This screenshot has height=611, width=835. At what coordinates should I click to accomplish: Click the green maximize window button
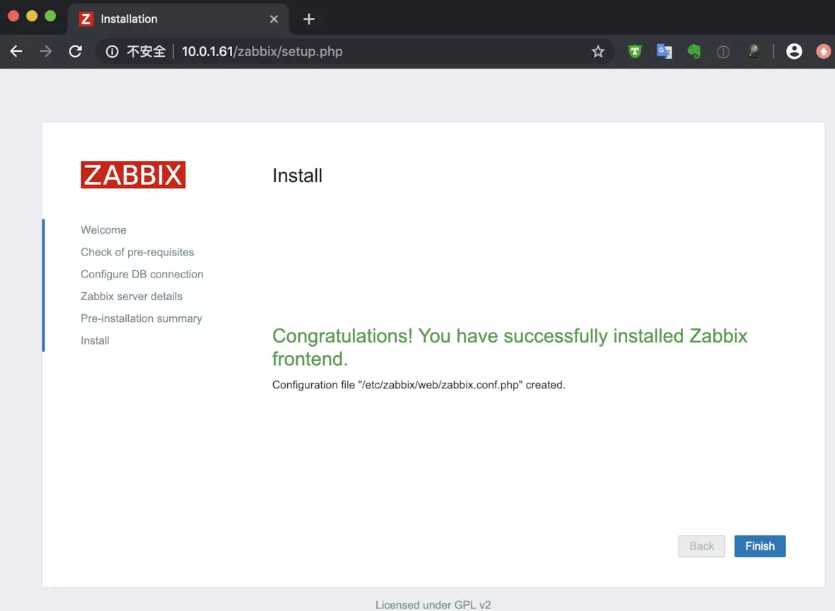(50, 16)
